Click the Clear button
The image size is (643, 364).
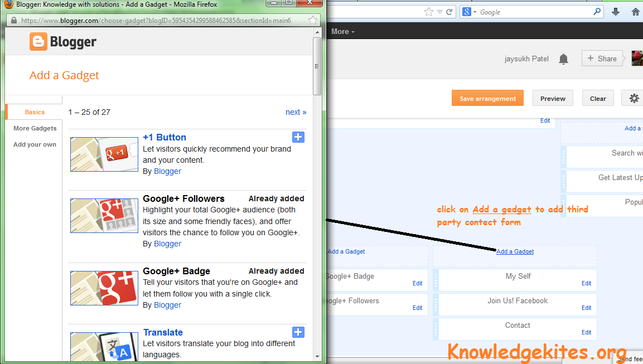pyautogui.click(x=598, y=98)
